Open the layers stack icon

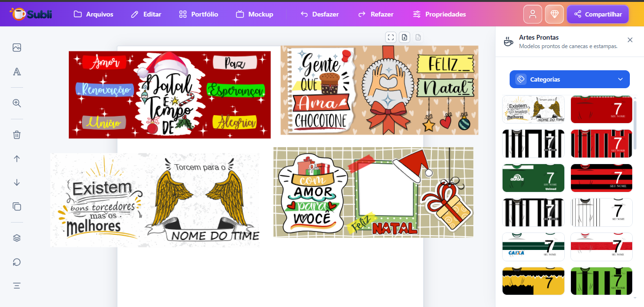[17, 238]
